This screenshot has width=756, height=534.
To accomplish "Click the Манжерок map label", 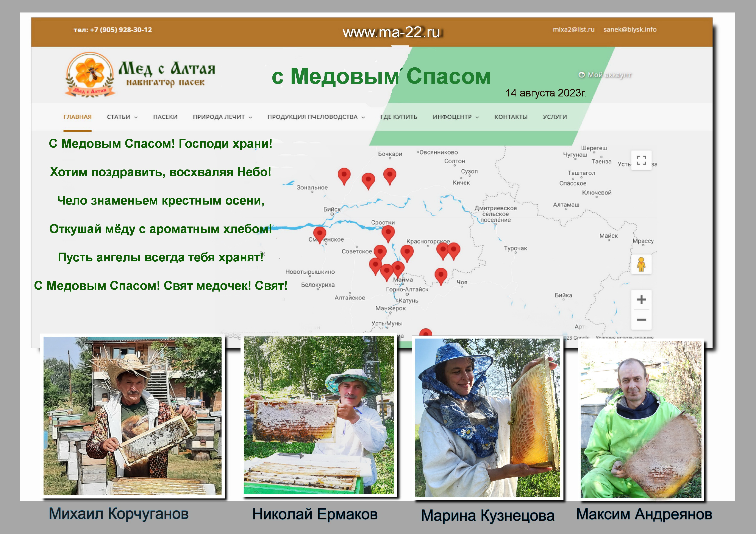I will click(x=390, y=308).
